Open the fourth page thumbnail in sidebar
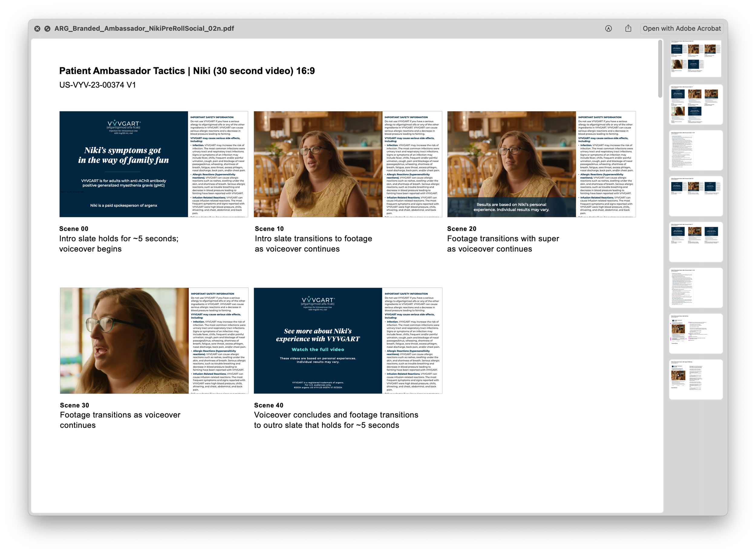This screenshot has height=553, width=756. click(x=696, y=196)
